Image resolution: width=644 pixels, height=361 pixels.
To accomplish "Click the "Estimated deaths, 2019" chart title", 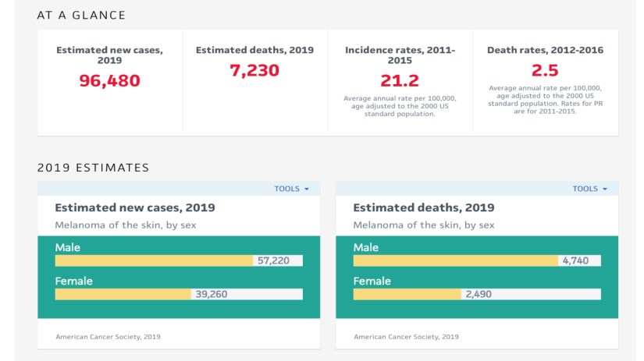I will (423, 208).
